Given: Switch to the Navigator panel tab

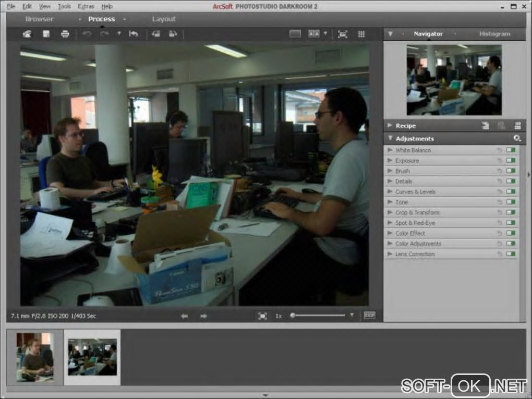Looking at the screenshot, I should [x=428, y=34].
